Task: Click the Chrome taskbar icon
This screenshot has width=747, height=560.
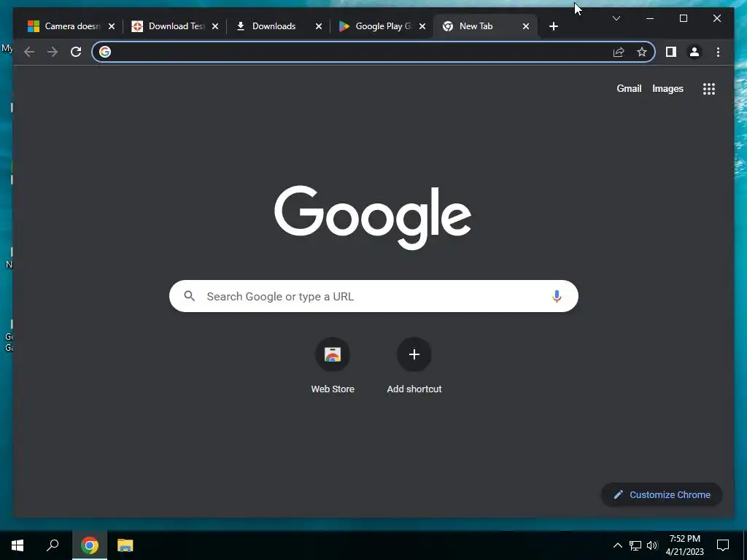Action: pos(90,545)
